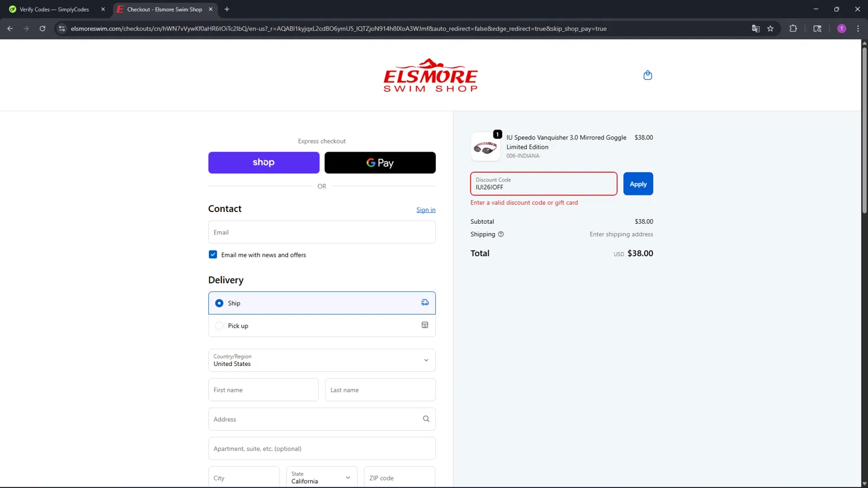Click the IU Speedo Vanquisher 3.0 product name

(x=567, y=142)
